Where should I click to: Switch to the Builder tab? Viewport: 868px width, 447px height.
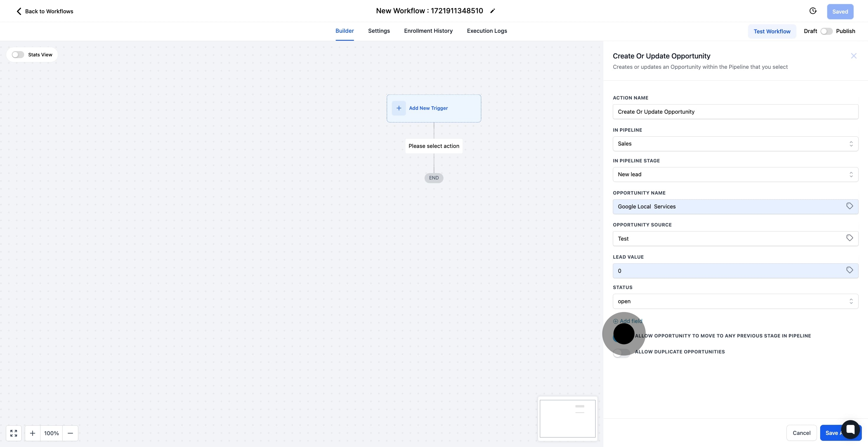pyautogui.click(x=344, y=31)
